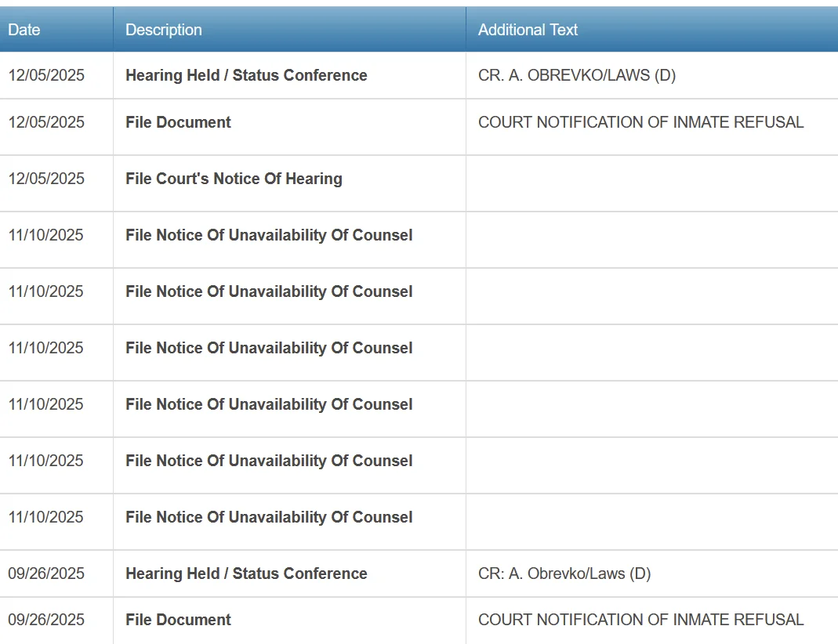Click the date of the first Status Conference row
The image size is (838, 644).
click(x=46, y=75)
